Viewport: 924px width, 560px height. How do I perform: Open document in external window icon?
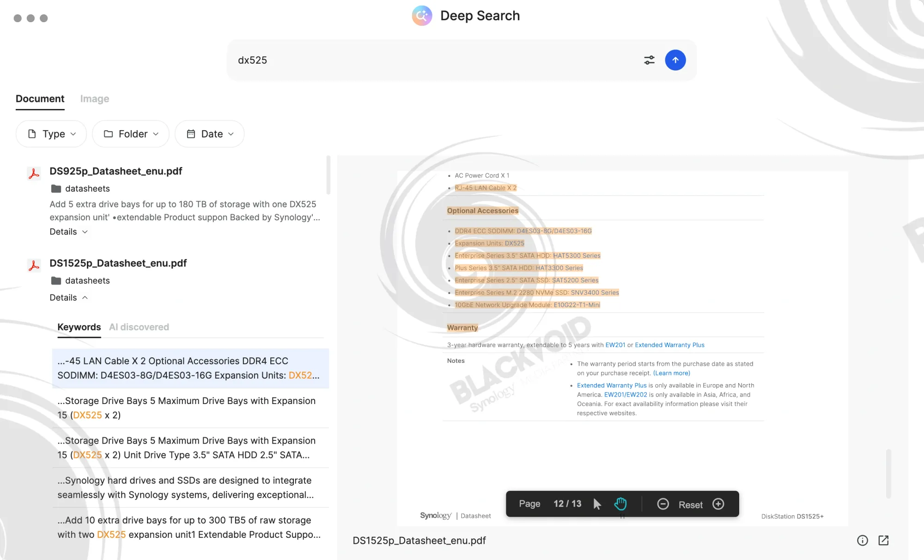tap(883, 541)
